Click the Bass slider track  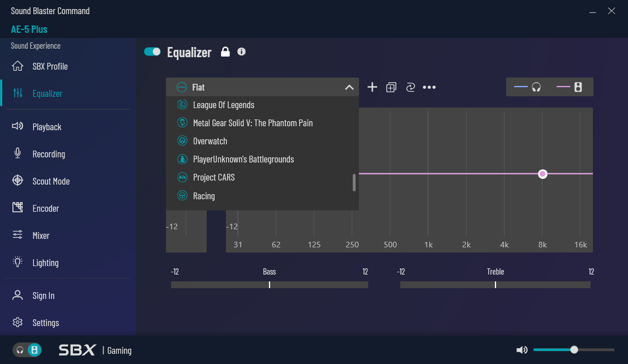(x=269, y=285)
